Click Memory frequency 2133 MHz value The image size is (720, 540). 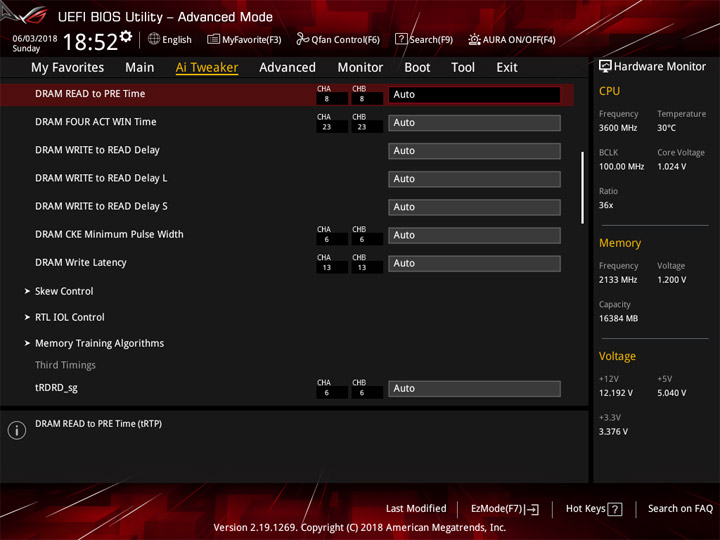coord(618,280)
